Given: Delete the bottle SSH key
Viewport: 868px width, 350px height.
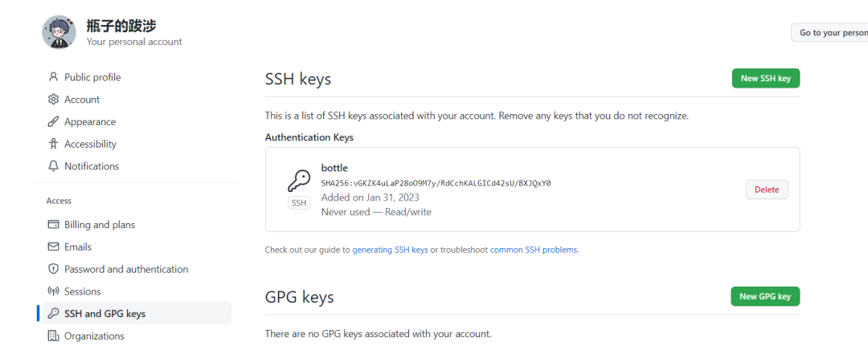Looking at the screenshot, I should tap(767, 189).
